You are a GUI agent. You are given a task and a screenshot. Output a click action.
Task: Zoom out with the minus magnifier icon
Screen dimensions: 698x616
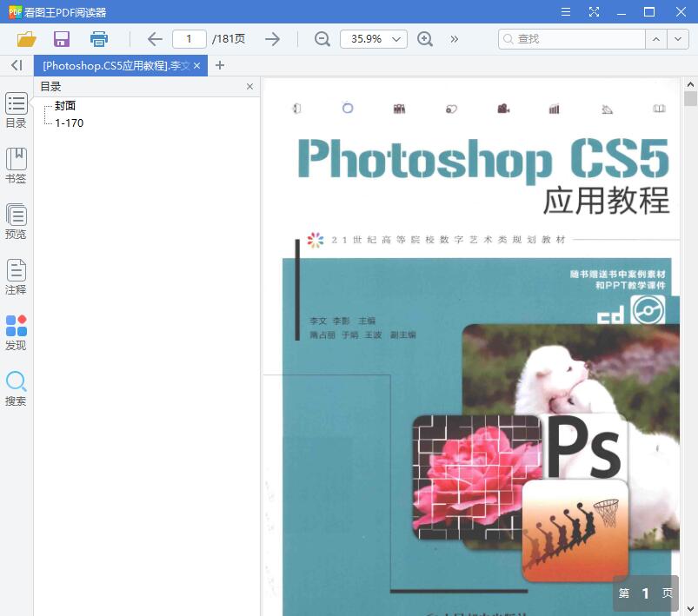(x=322, y=39)
